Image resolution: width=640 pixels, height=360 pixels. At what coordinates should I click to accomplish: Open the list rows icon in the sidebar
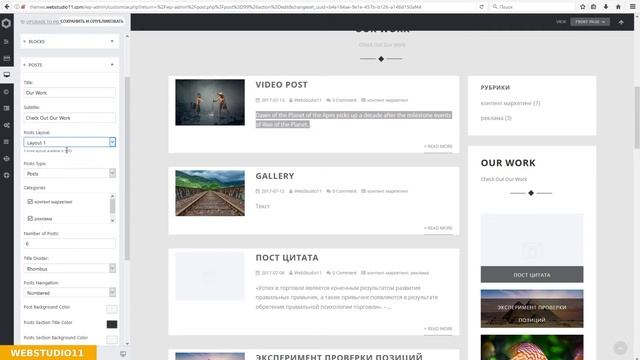[7, 142]
